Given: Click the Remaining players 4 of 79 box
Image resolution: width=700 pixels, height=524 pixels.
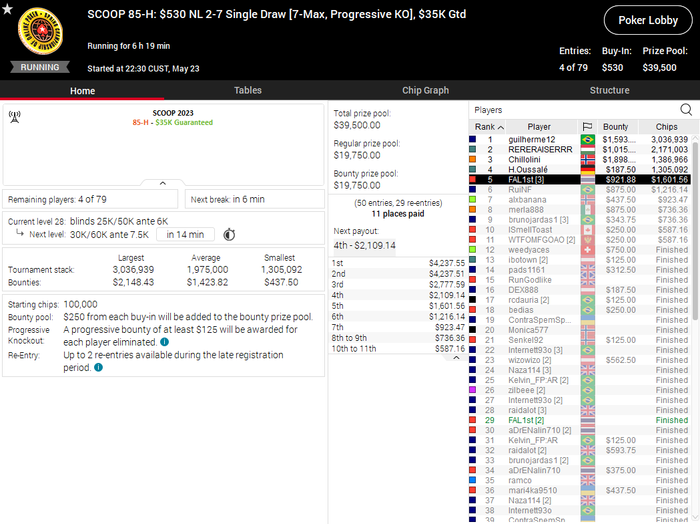Looking at the screenshot, I should (90, 199).
